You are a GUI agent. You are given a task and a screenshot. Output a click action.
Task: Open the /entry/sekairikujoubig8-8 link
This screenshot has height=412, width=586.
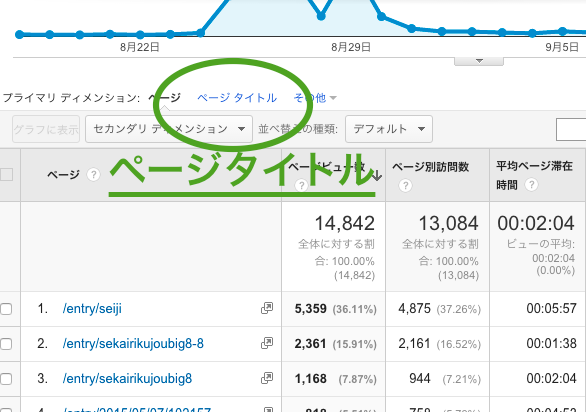coord(133,344)
